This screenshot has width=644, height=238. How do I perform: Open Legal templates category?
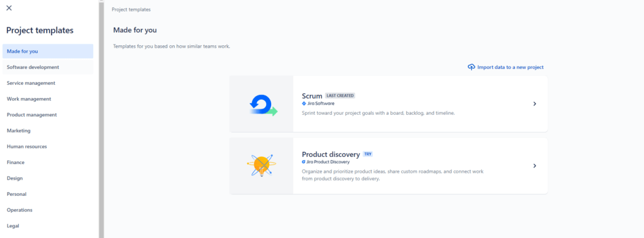48,225
